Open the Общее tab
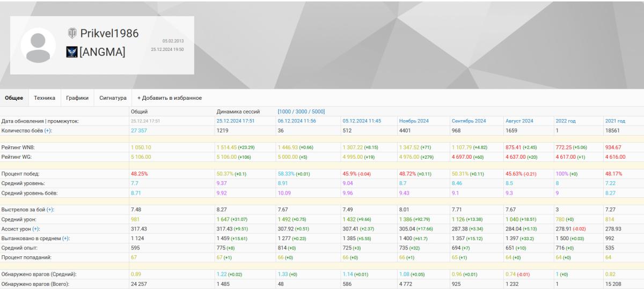This screenshot has height=289, width=644. pyautogui.click(x=14, y=98)
